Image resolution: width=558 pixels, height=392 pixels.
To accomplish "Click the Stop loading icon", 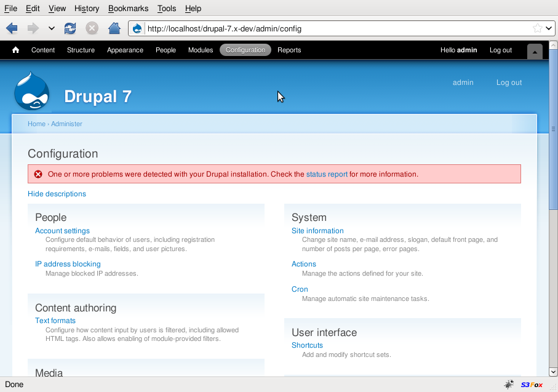I will (x=92, y=28).
